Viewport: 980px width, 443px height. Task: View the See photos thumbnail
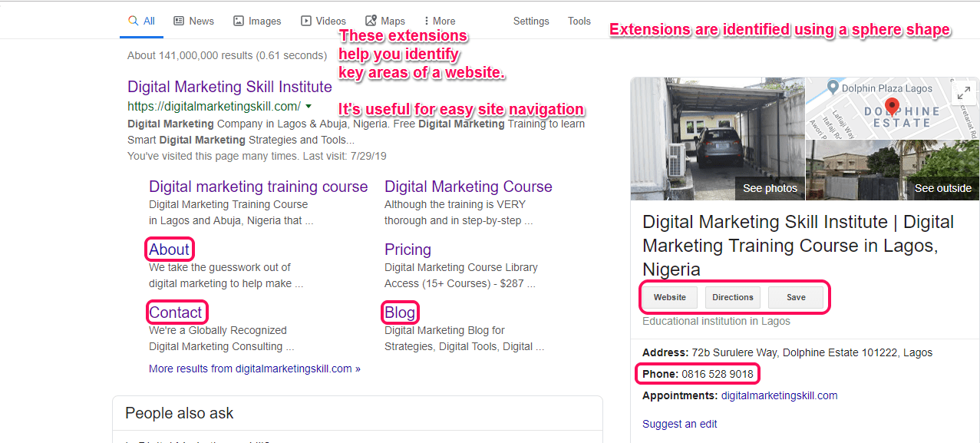click(718, 139)
